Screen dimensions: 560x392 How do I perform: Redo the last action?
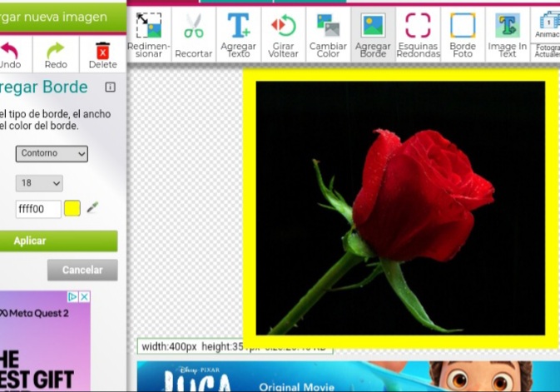(x=56, y=54)
